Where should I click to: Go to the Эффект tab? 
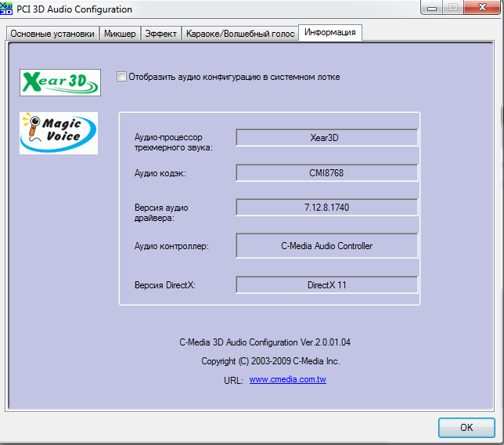tap(160, 34)
